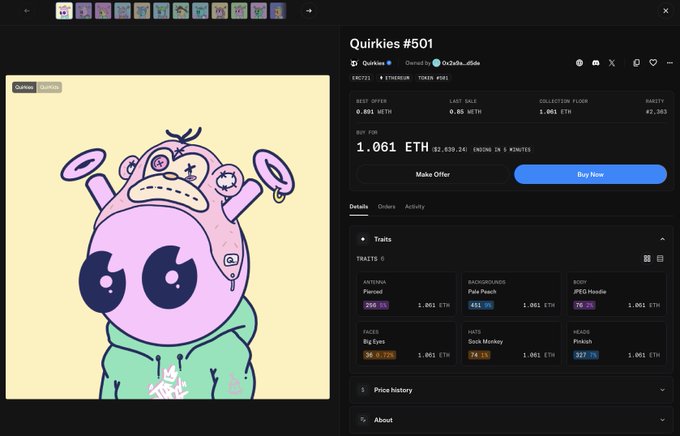The height and width of the screenshot is (436, 680).
Task: Select the QuirKids image toggle
Action: pos(49,87)
